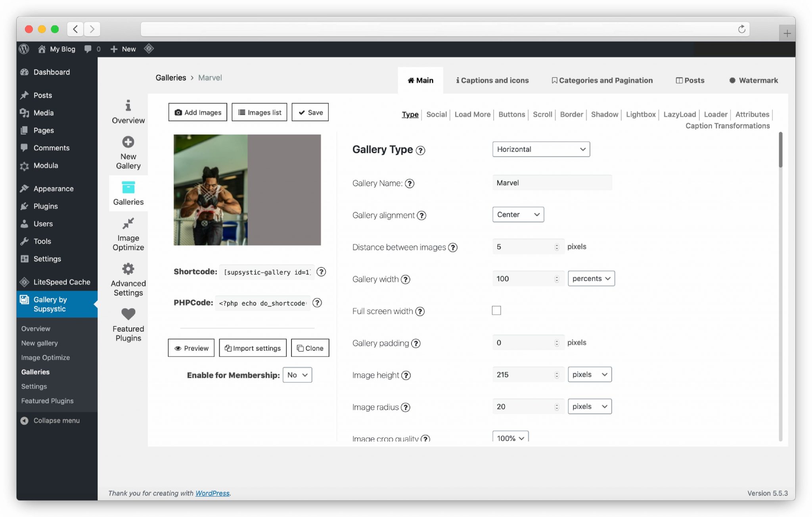Enable the Full screen width checkbox
812x517 pixels.
(x=496, y=311)
